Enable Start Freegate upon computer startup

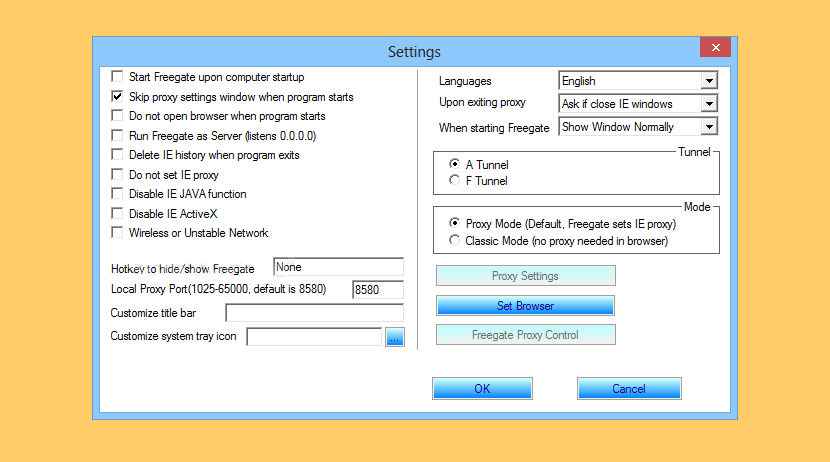pos(117,77)
